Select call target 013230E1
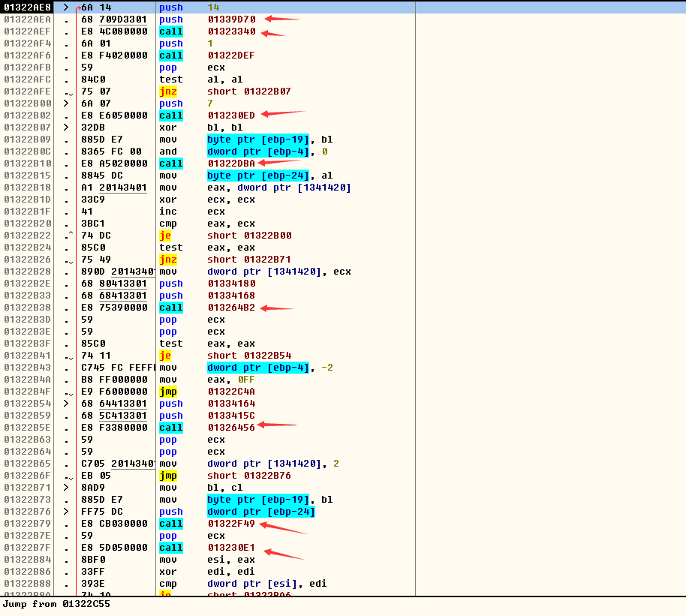The height and width of the screenshot is (616, 686). click(231, 547)
